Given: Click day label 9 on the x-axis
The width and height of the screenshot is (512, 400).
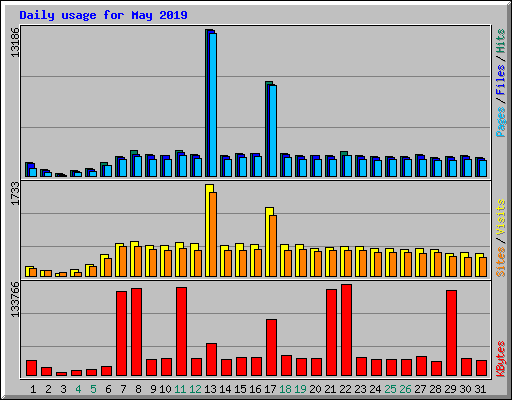Looking at the screenshot, I should click(153, 389).
